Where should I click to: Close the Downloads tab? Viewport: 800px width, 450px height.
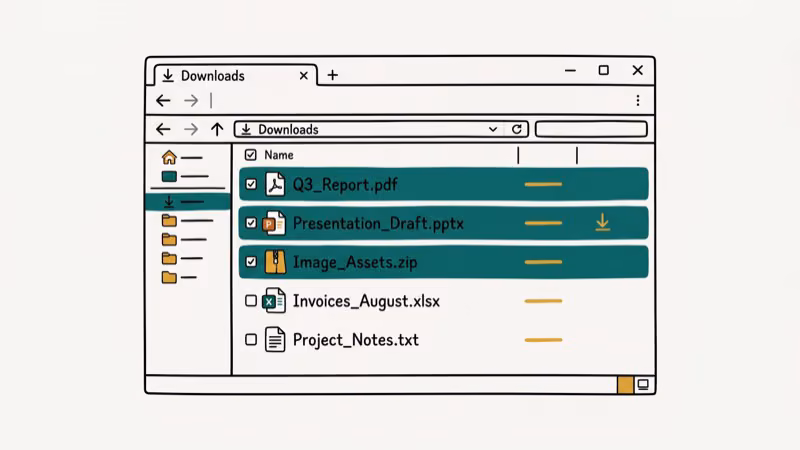(x=304, y=76)
